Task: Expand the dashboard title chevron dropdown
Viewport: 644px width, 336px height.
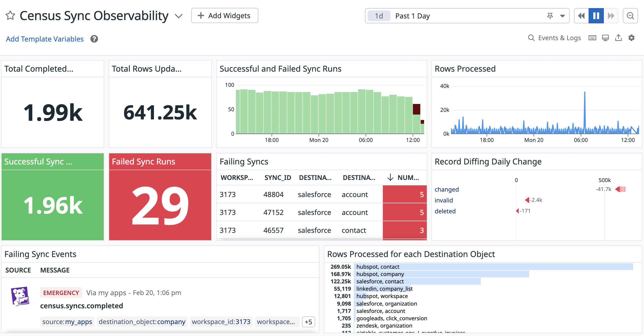Action: 178,16
